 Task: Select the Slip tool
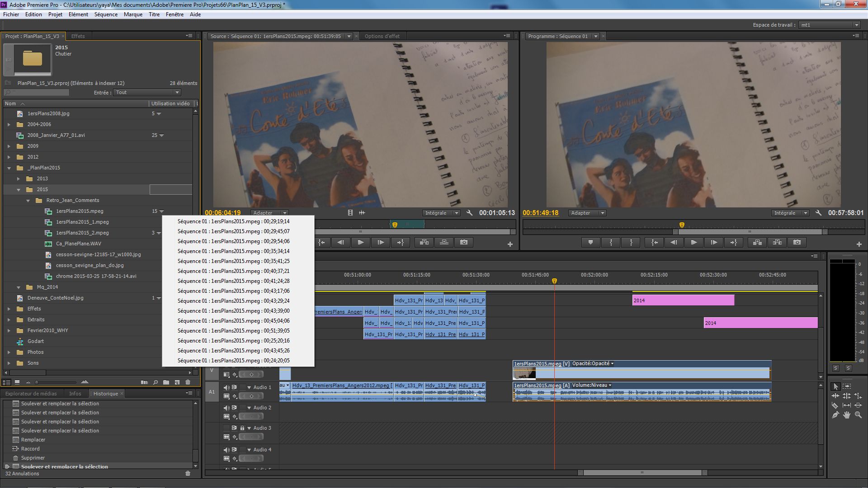[847, 405]
